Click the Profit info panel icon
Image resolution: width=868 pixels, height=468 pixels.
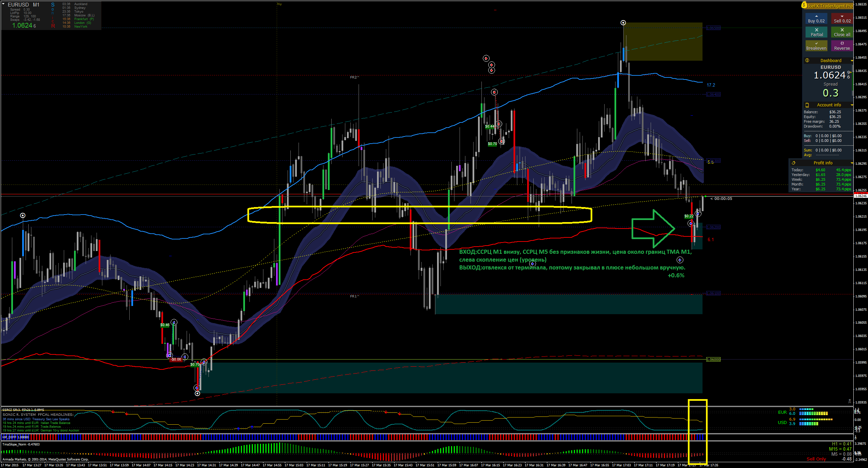(793, 163)
